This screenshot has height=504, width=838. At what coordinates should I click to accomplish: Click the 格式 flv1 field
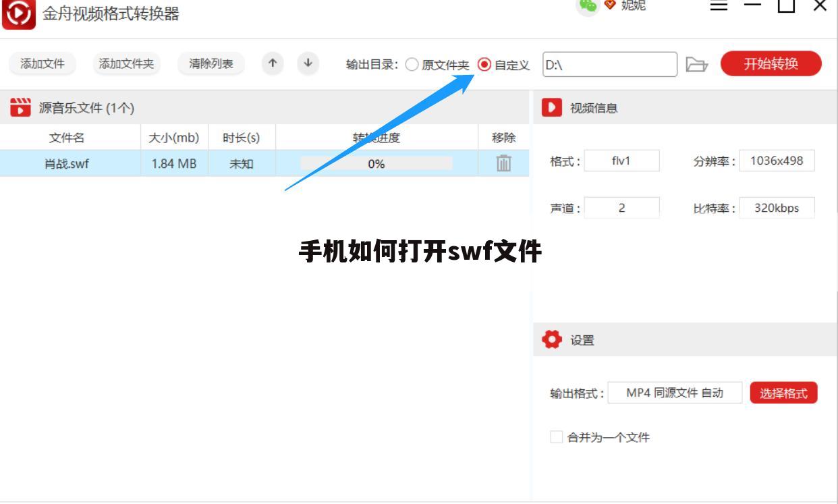coord(622,161)
